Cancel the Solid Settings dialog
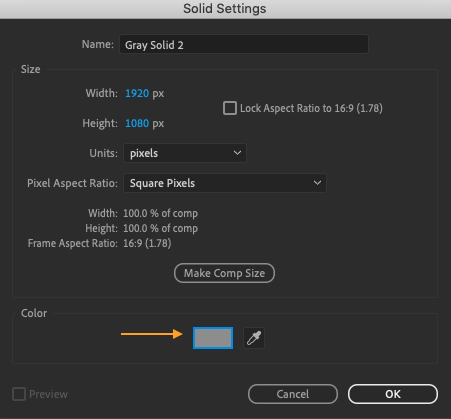The width and height of the screenshot is (451, 419). [293, 394]
